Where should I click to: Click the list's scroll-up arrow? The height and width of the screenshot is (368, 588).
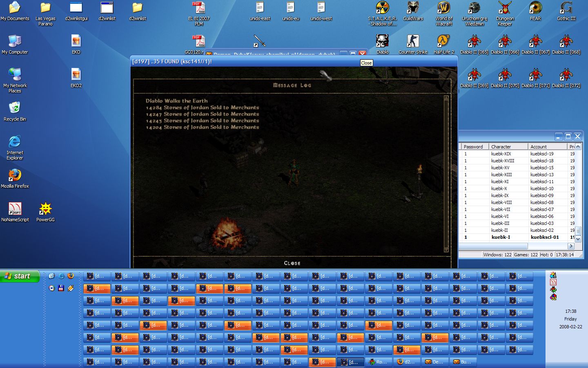coord(578,146)
